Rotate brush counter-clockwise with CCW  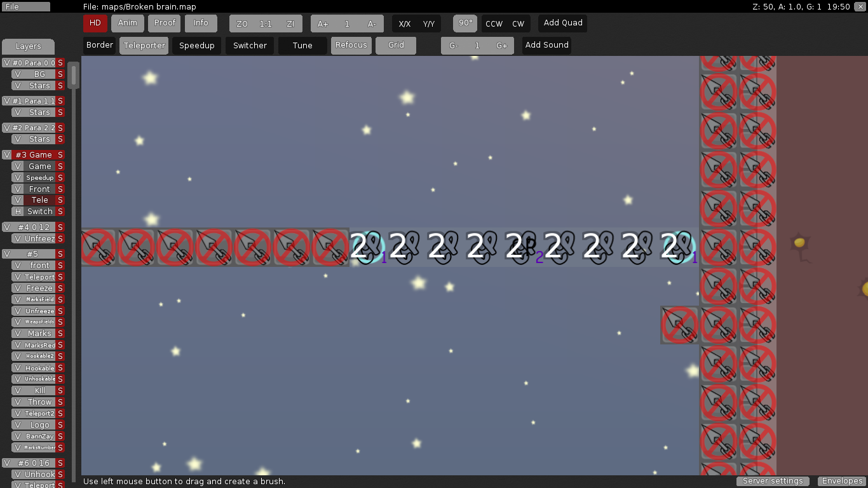pos(494,23)
